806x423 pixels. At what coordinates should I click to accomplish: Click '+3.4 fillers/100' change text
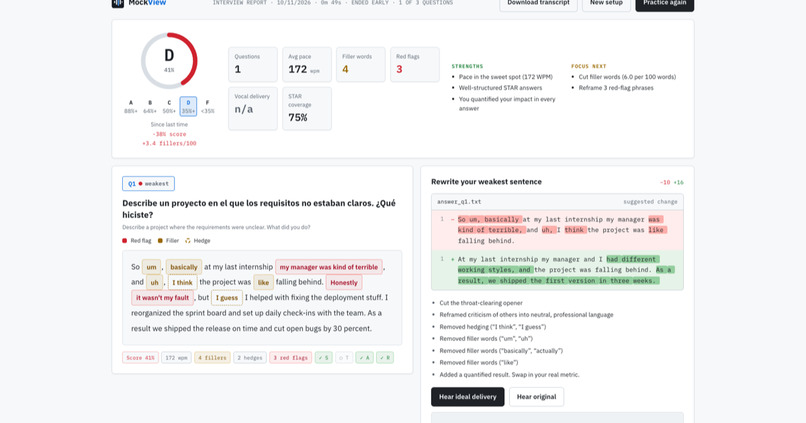point(169,143)
